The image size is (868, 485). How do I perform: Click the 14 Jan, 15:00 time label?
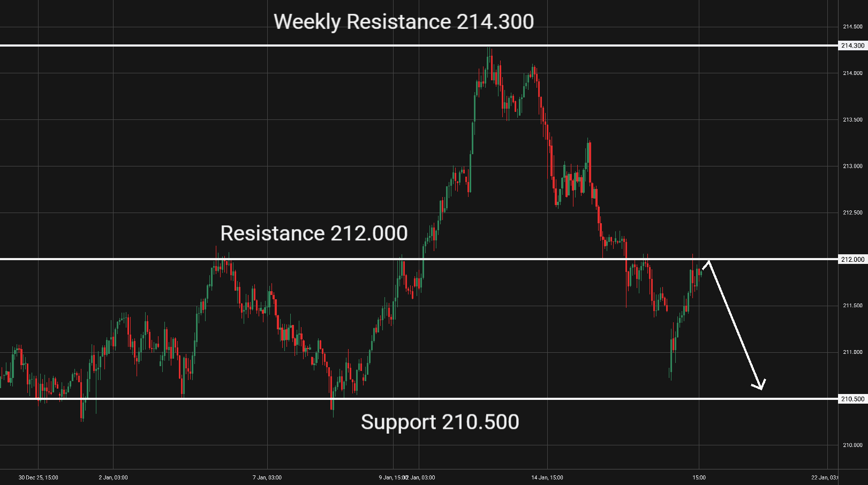pos(547,478)
